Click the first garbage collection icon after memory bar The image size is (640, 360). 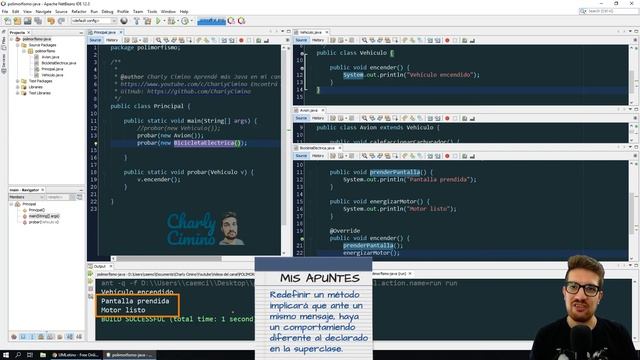point(231,21)
